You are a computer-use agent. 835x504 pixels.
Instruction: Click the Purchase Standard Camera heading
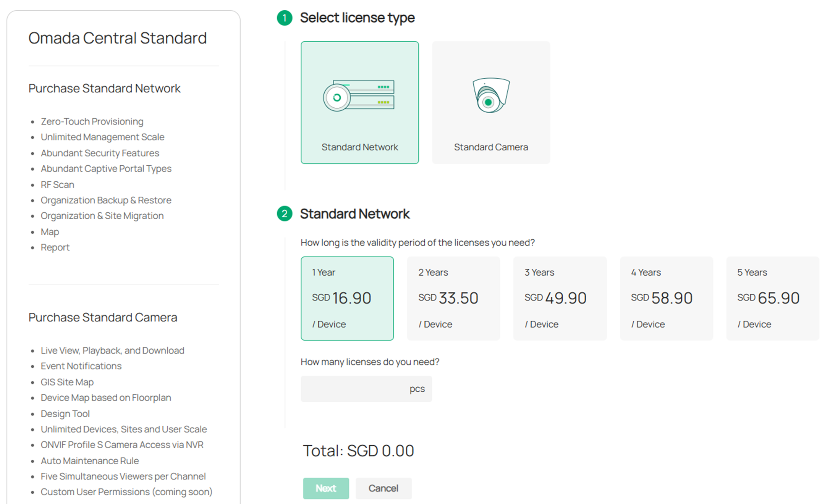(x=103, y=317)
